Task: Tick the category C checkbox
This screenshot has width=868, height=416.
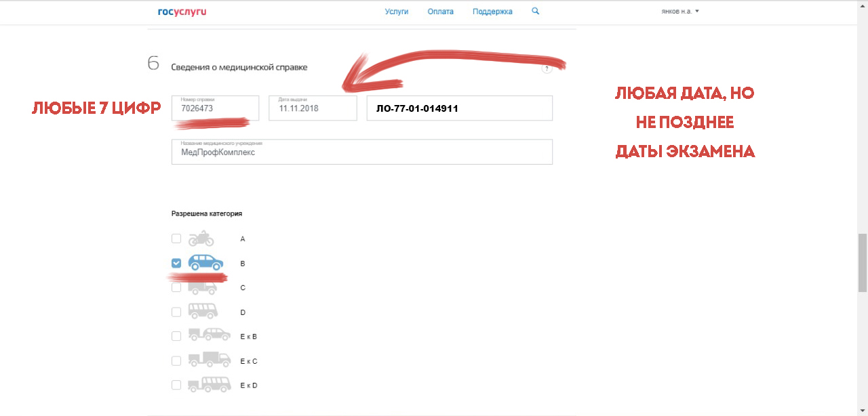Action: coord(176,287)
